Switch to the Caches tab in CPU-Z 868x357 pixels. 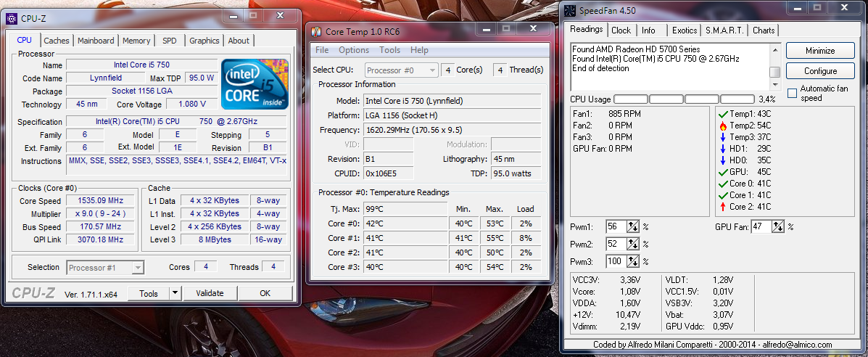click(57, 41)
